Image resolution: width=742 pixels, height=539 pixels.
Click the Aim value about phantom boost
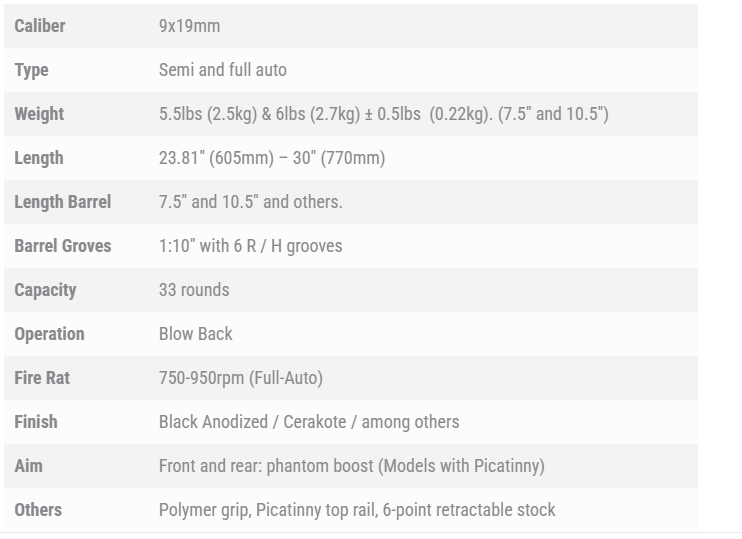(351, 466)
